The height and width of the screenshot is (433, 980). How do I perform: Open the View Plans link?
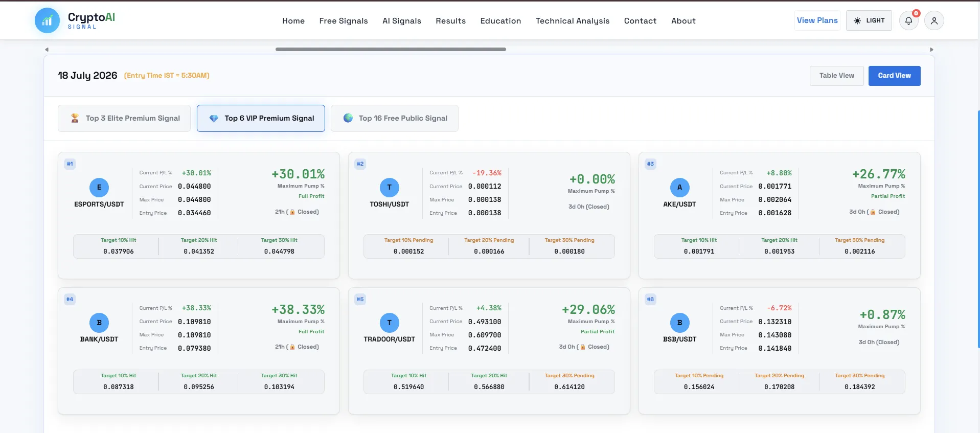[x=817, y=20]
